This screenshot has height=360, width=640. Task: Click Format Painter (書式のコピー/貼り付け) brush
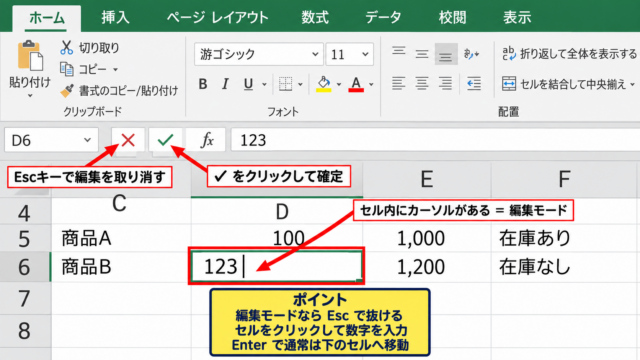[67, 91]
